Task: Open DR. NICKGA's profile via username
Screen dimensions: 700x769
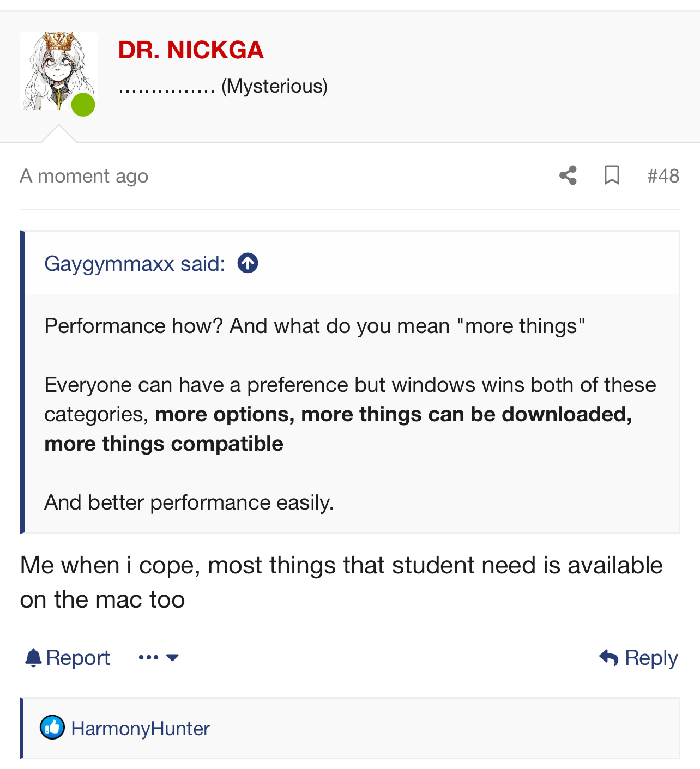Action: pos(191,50)
